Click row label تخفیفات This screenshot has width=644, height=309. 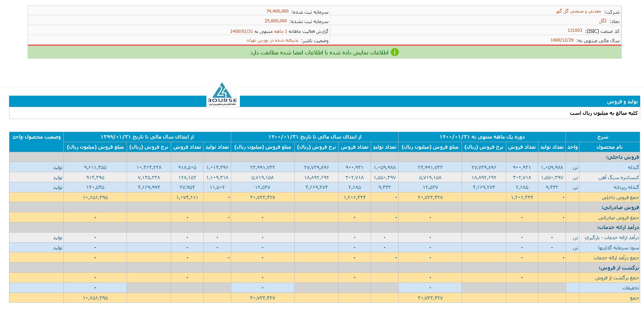pyautogui.click(x=631, y=288)
